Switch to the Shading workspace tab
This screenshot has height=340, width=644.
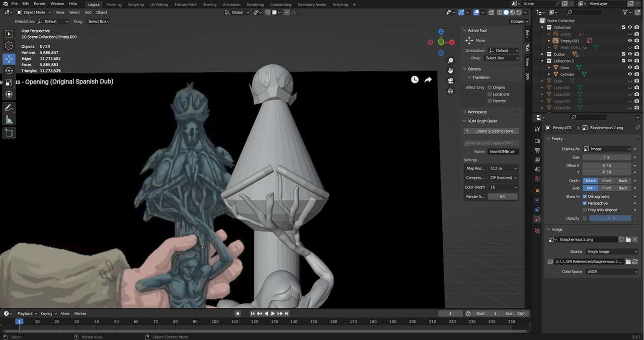point(210,5)
